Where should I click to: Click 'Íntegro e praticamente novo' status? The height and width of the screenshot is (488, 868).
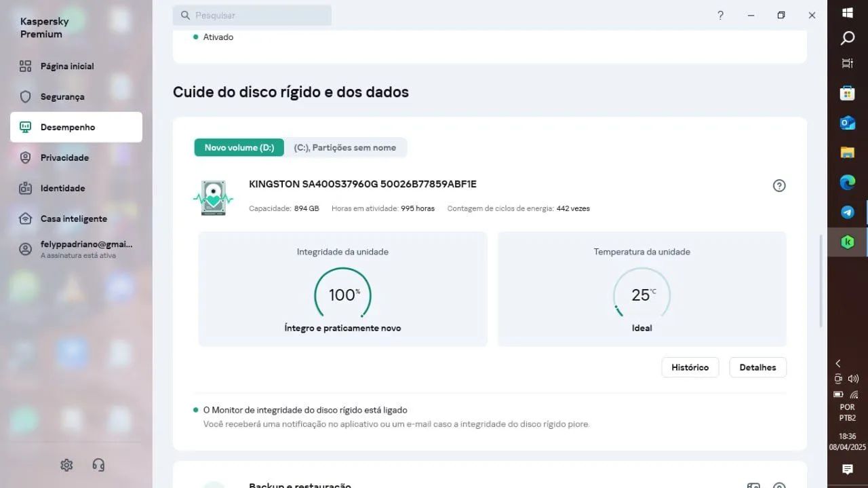pyautogui.click(x=342, y=328)
